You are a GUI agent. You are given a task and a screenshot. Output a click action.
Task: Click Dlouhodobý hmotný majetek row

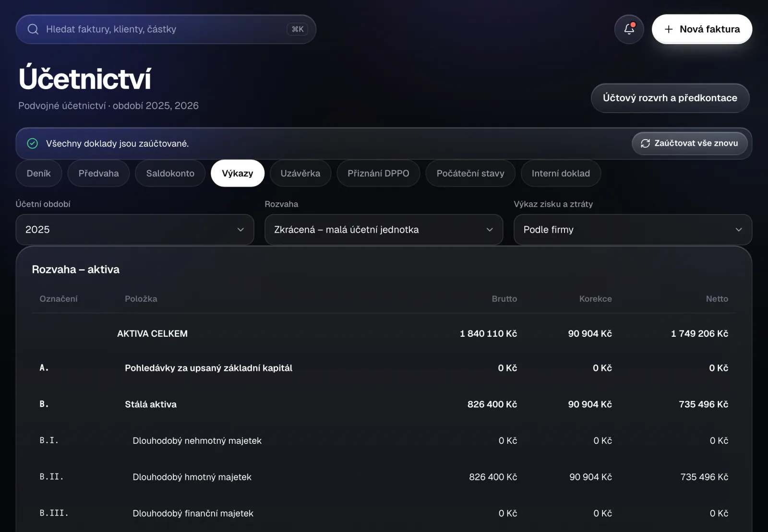(x=384, y=477)
